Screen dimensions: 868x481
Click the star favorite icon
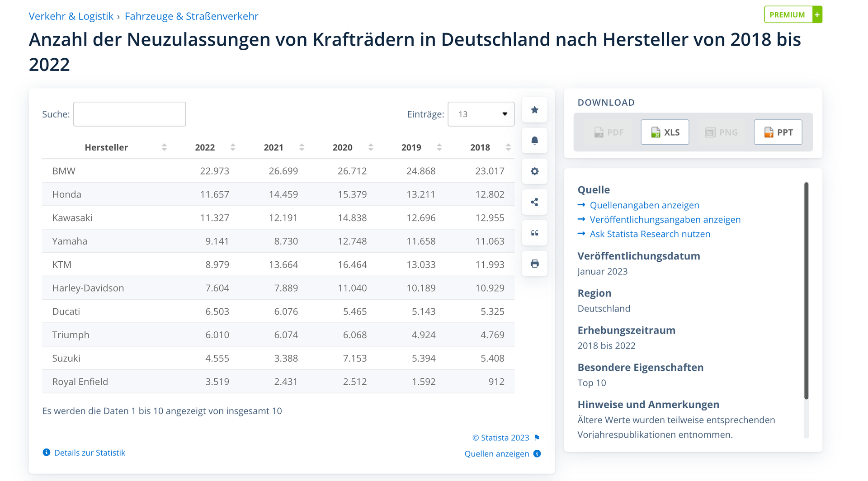pos(534,110)
